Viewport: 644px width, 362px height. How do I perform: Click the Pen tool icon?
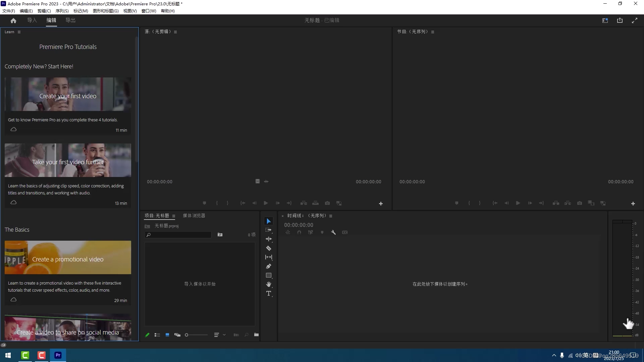pyautogui.click(x=269, y=266)
